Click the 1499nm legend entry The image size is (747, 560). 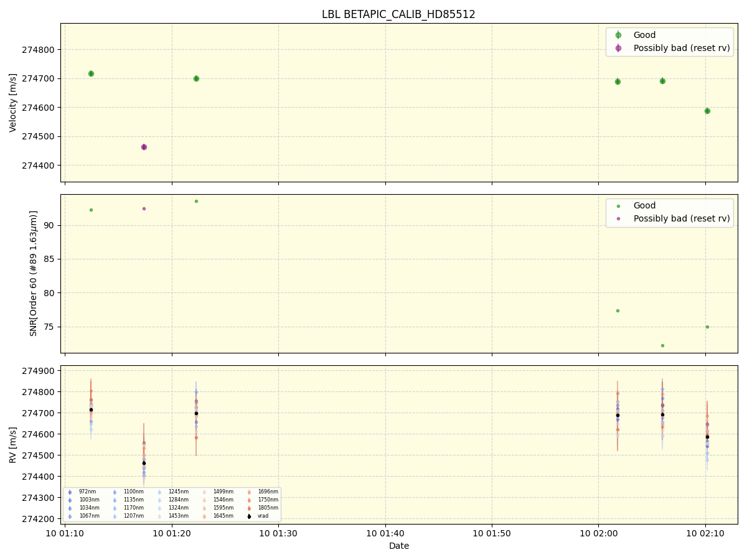click(x=223, y=492)
